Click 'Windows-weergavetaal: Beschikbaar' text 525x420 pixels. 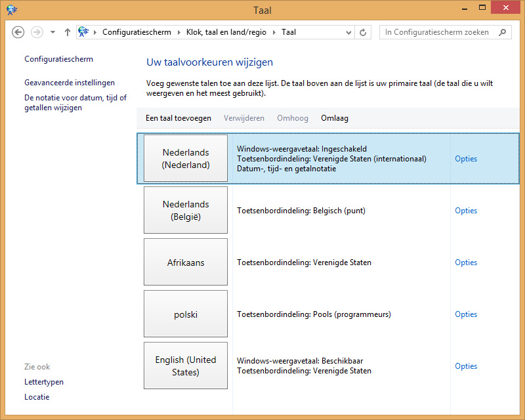300,361
